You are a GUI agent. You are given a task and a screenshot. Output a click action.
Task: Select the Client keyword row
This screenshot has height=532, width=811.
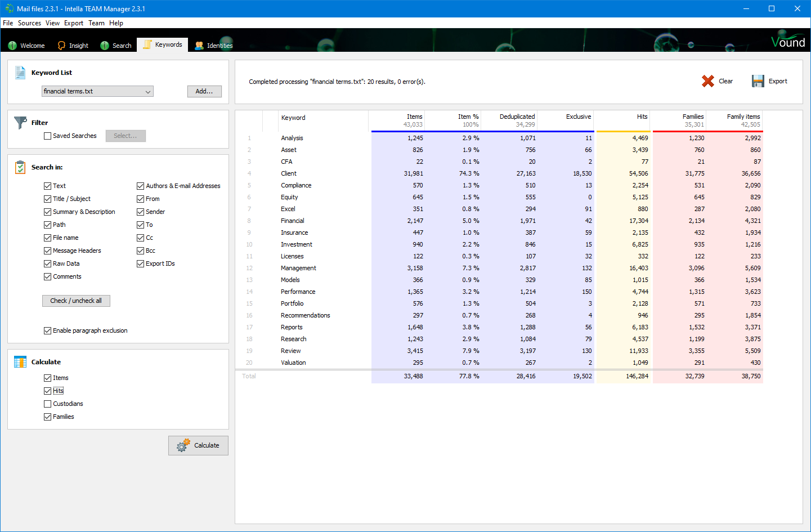point(289,174)
